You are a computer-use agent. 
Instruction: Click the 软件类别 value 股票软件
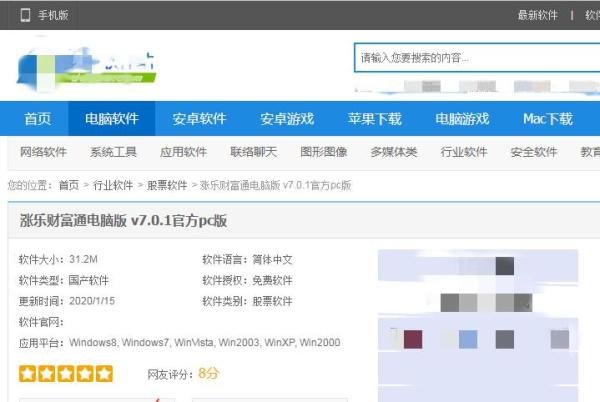(272, 301)
